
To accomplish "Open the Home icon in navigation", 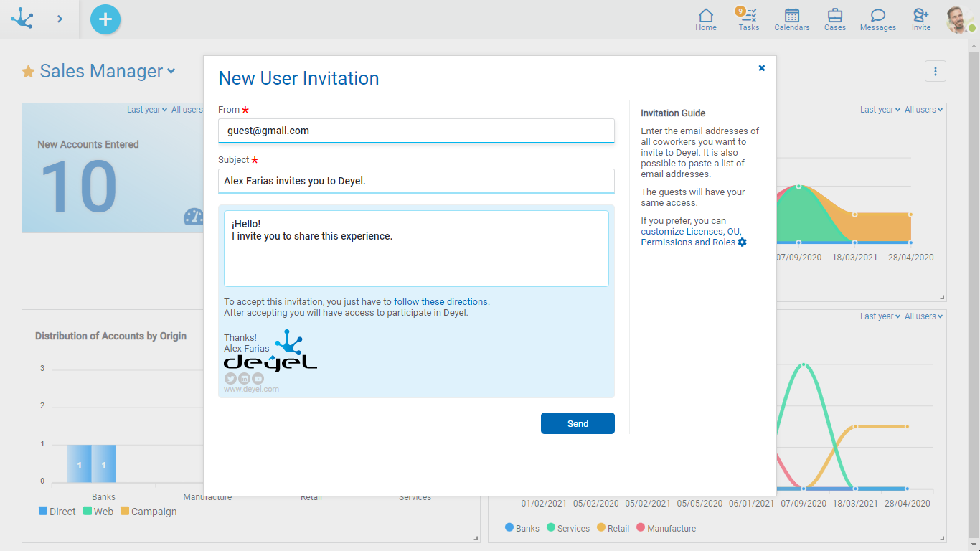I will [706, 19].
